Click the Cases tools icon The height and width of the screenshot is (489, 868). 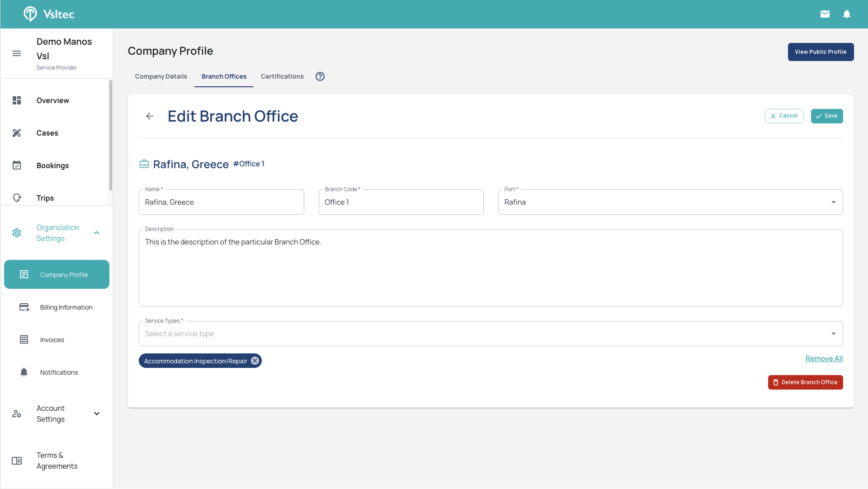(17, 133)
